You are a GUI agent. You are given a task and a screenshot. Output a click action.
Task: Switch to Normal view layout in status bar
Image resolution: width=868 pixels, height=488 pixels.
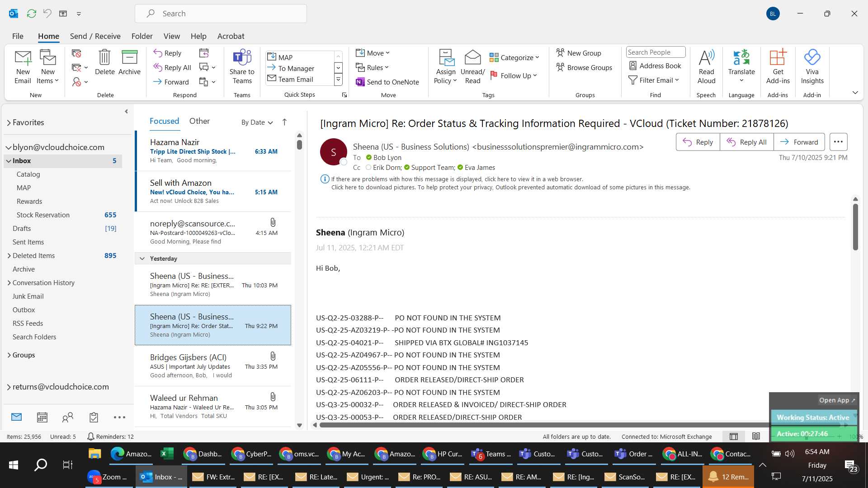734,436
